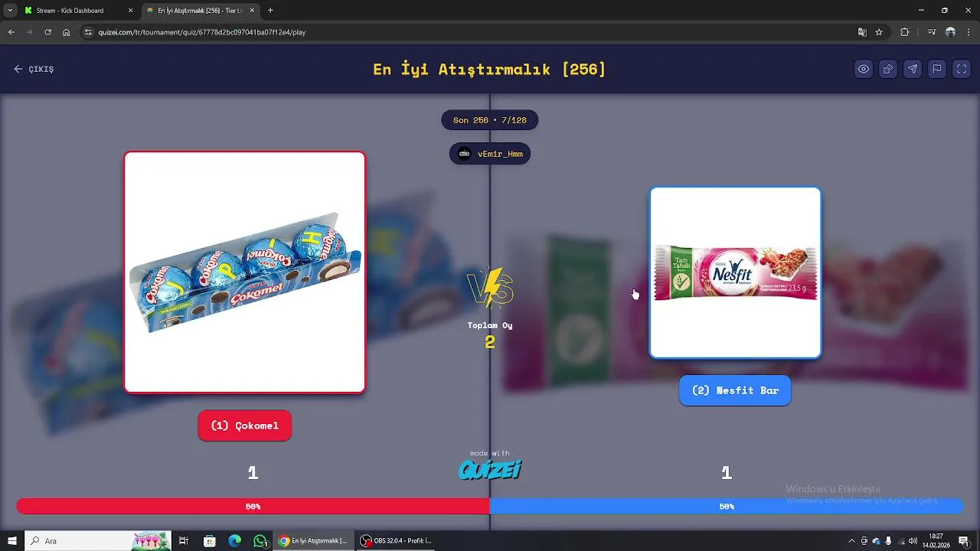980x551 pixels.
Task: Click the Meet Now tray icon
Action: [x=864, y=541]
